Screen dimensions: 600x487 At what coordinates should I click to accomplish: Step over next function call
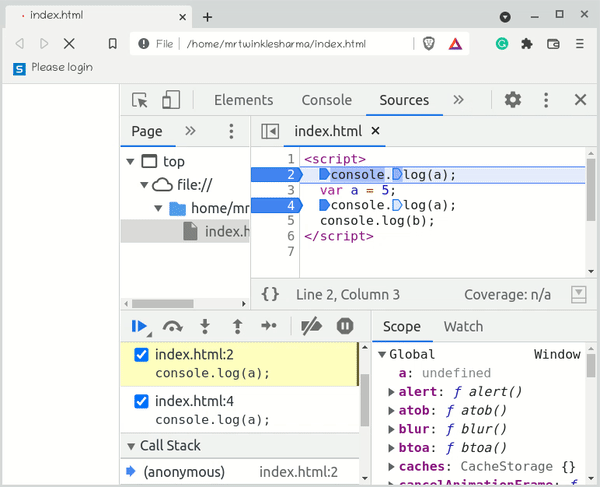(173, 326)
